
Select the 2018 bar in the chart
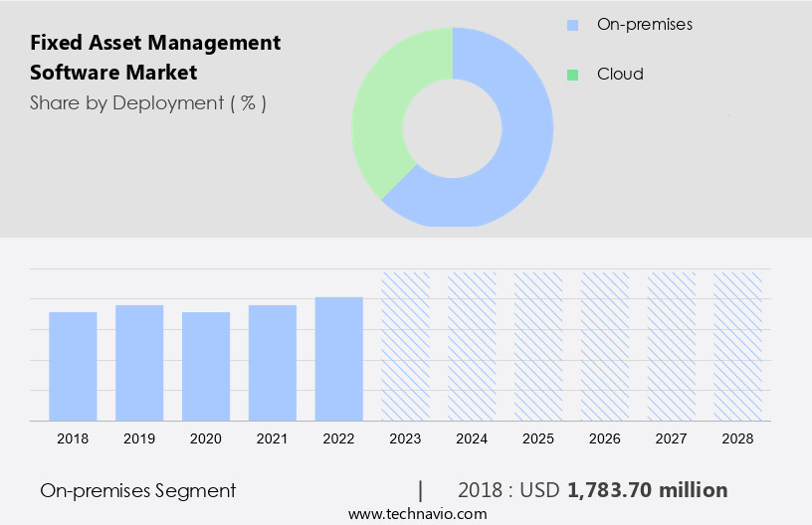coord(73,366)
